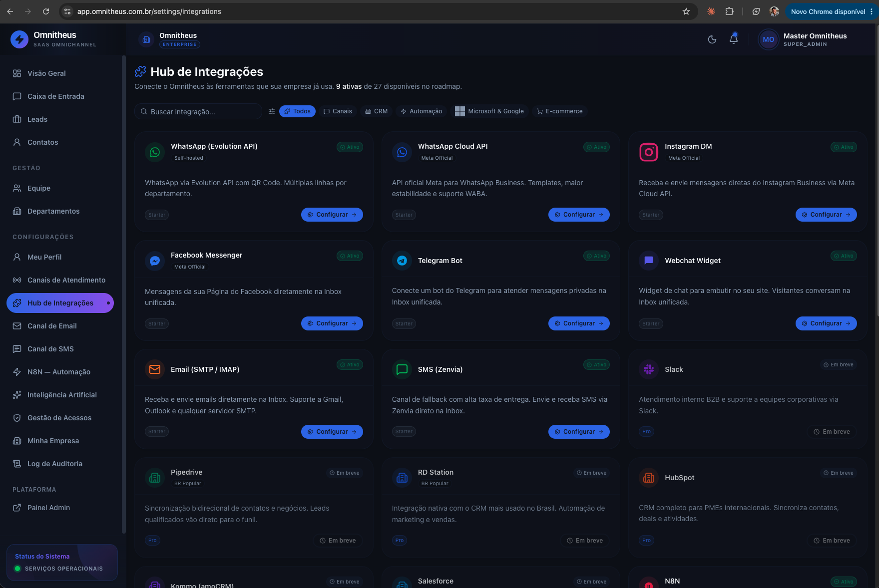This screenshot has height=588, width=879.
Task: Configure Facebook Messenger integration
Action: 332,323
